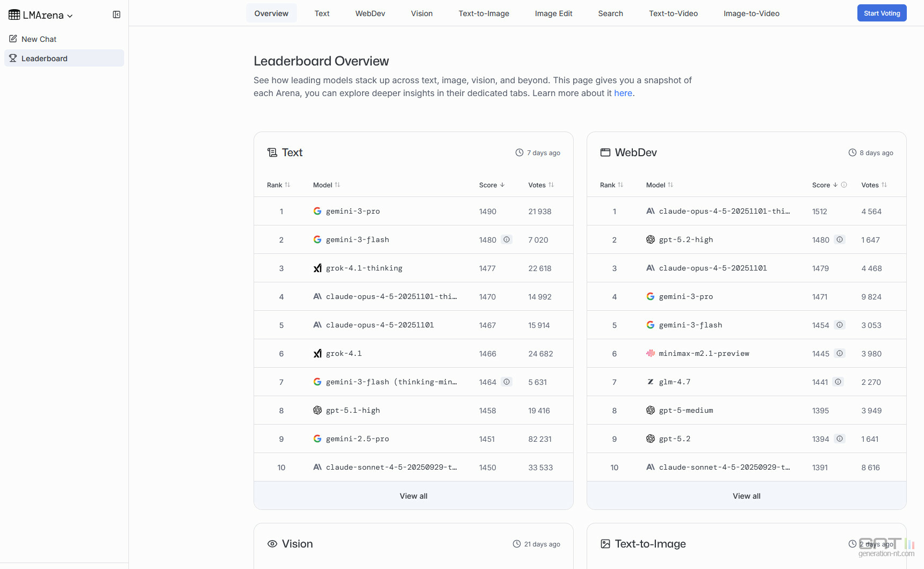Sort Text table by Votes column

click(x=551, y=185)
